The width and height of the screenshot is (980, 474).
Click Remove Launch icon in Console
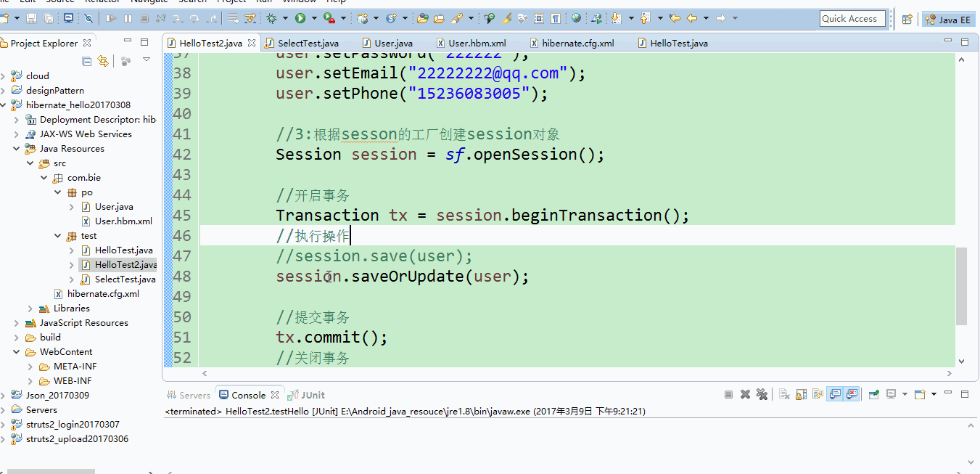click(745, 394)
